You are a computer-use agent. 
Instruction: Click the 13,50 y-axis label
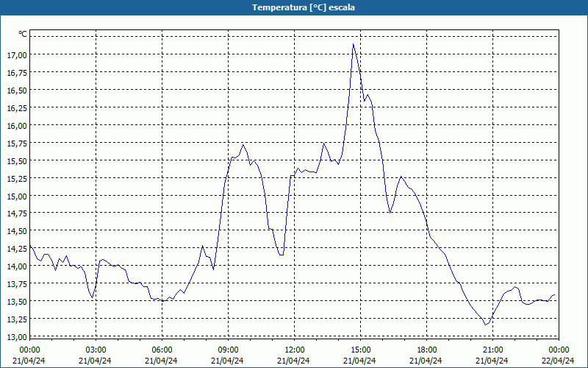tap(17, 302)
